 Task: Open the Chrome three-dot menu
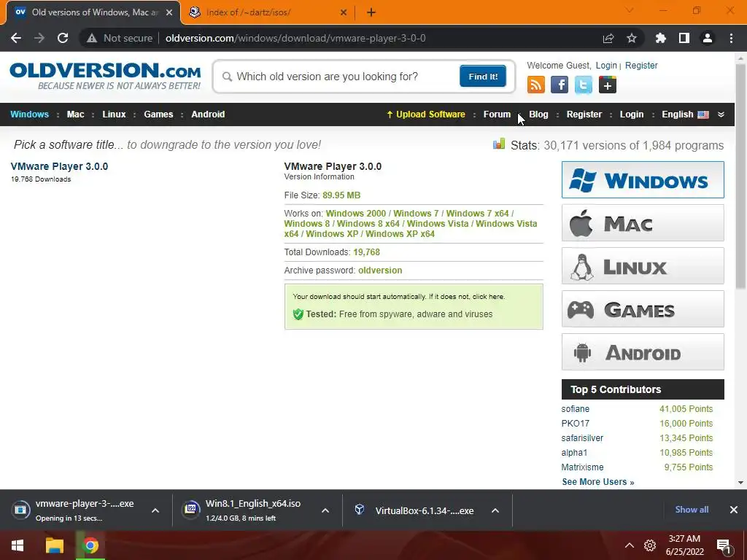731,38
